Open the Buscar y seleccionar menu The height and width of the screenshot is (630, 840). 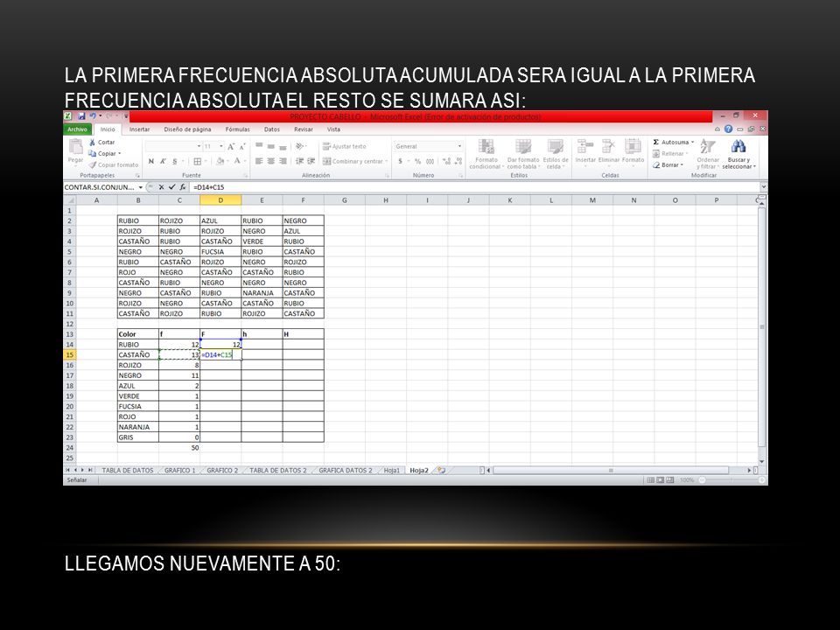click(738, 154)
